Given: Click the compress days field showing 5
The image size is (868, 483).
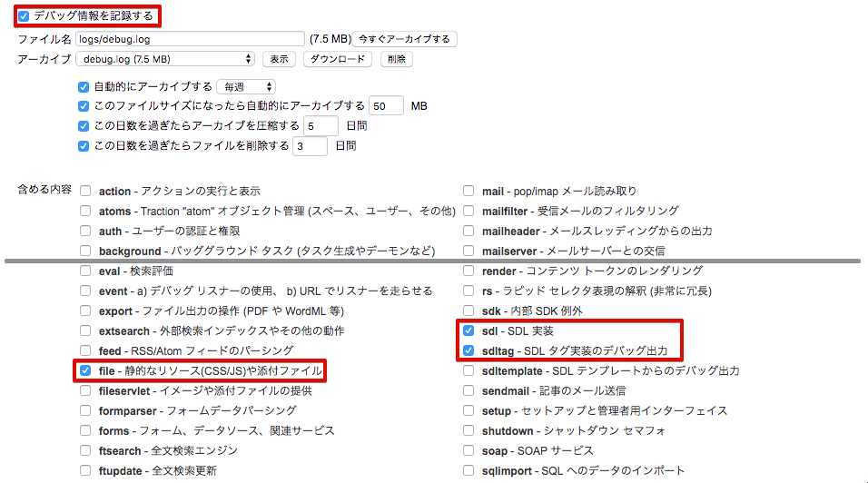Looking at the screenshot, I should point(321,125).
